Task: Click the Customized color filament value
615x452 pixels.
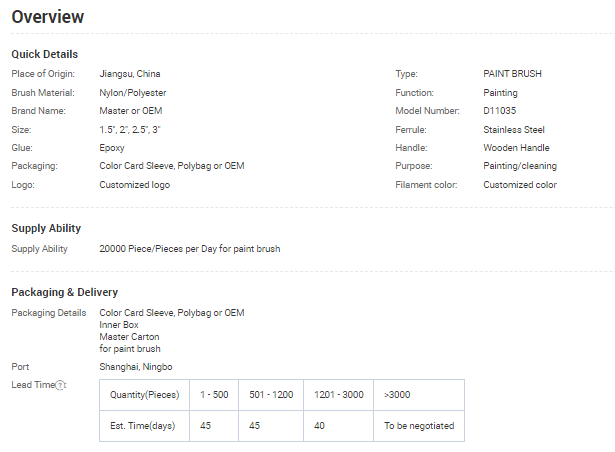Action: pos(520,185)
